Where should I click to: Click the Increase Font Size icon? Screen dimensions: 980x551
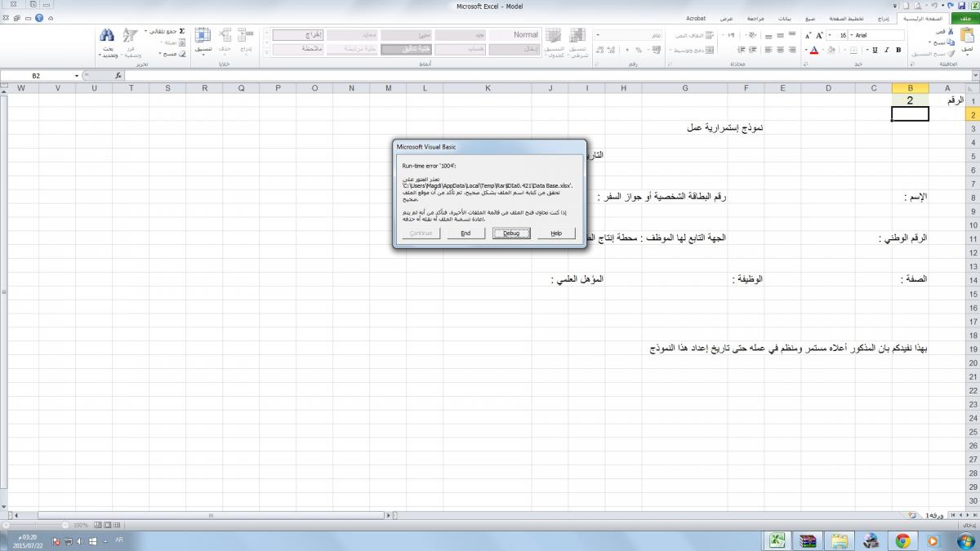(819, 35)
